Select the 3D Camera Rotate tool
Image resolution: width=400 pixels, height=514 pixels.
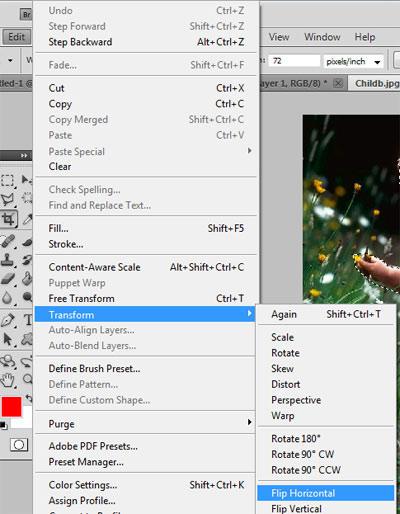click(x=27, y=361)
